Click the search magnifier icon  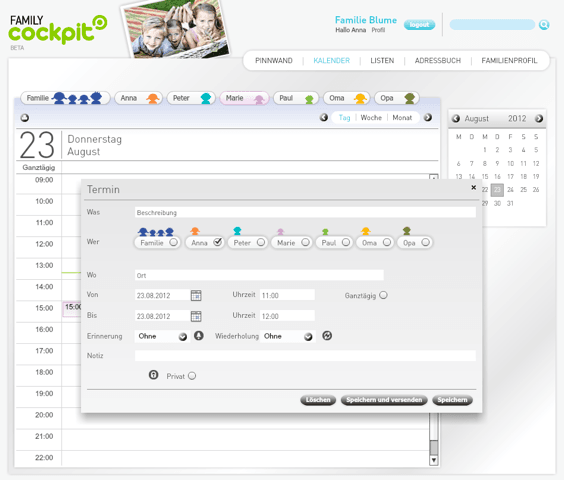click(x=544, y=24)
